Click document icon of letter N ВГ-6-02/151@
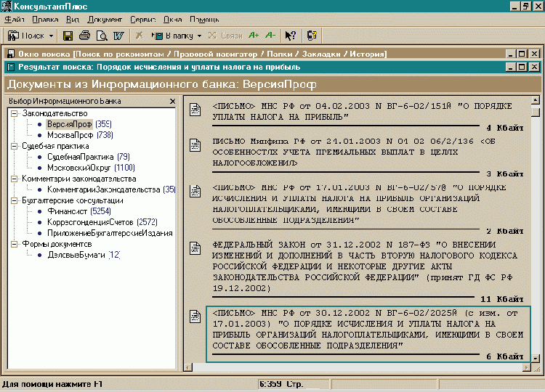 tap(195, 110)
